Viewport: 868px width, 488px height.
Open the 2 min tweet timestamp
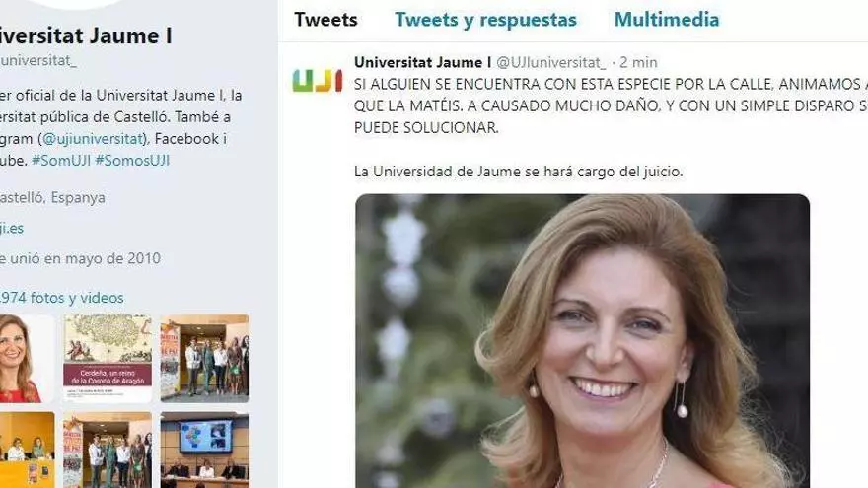tap(638, 62)
